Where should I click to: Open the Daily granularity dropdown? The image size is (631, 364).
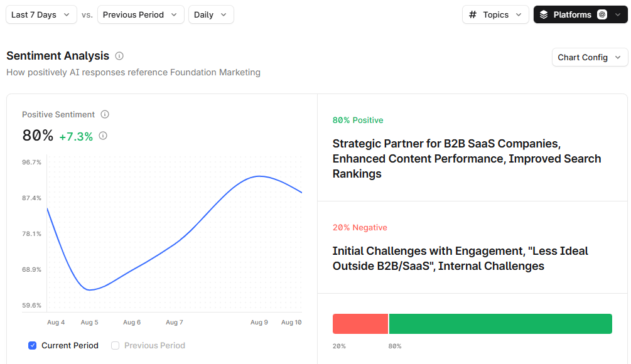tap(211, 14)
